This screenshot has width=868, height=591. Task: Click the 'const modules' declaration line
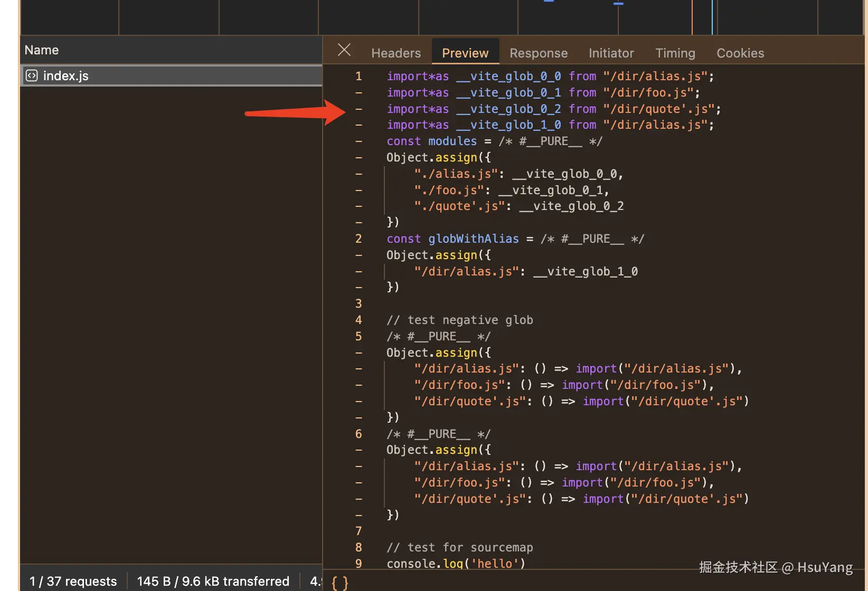point(494,141)
